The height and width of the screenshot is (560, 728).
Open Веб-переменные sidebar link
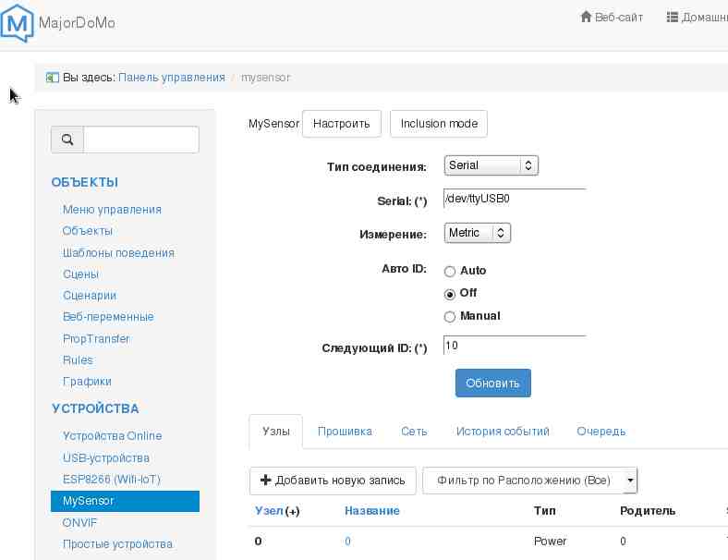pyautogui.click(x=108, y=317)
